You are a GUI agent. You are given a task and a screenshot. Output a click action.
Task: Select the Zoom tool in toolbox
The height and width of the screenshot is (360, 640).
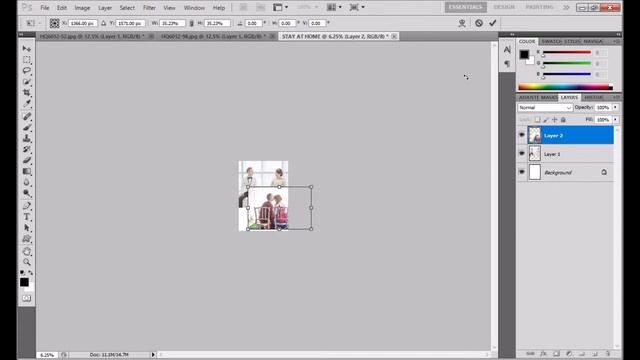point(27,262)
